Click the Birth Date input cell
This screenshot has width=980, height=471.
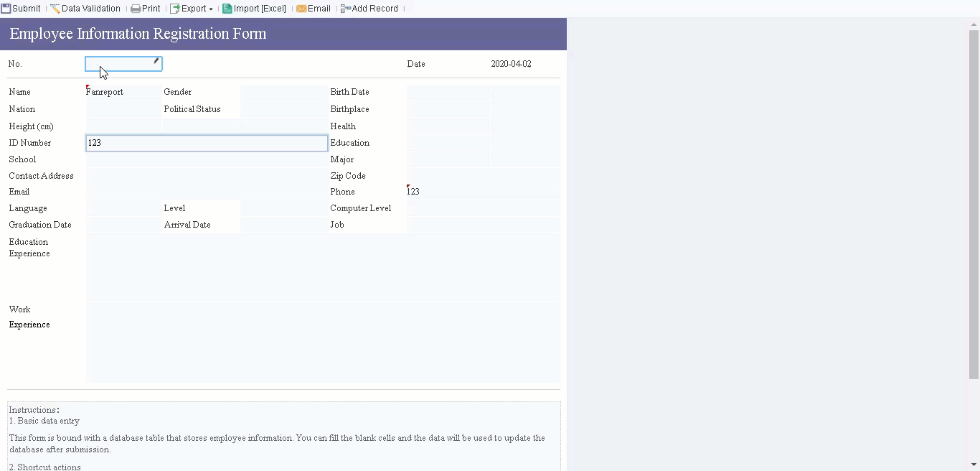pos(448,92)
